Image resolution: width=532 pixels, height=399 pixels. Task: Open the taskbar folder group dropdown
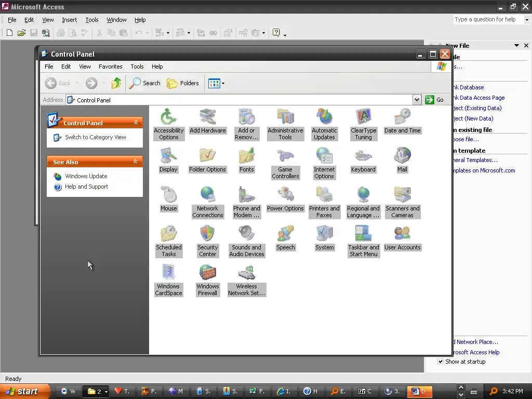[106, 392]
